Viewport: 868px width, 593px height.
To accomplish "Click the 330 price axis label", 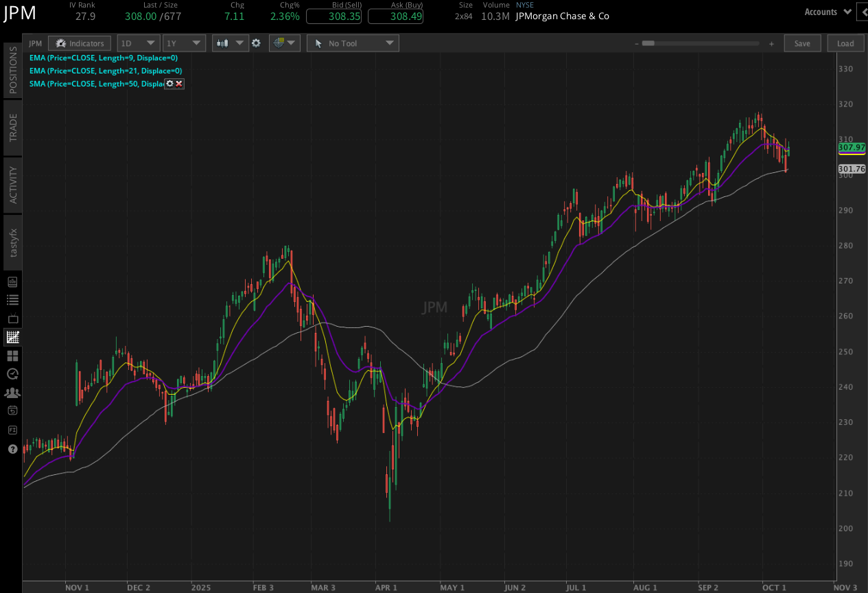I will [x=845, y=69].
